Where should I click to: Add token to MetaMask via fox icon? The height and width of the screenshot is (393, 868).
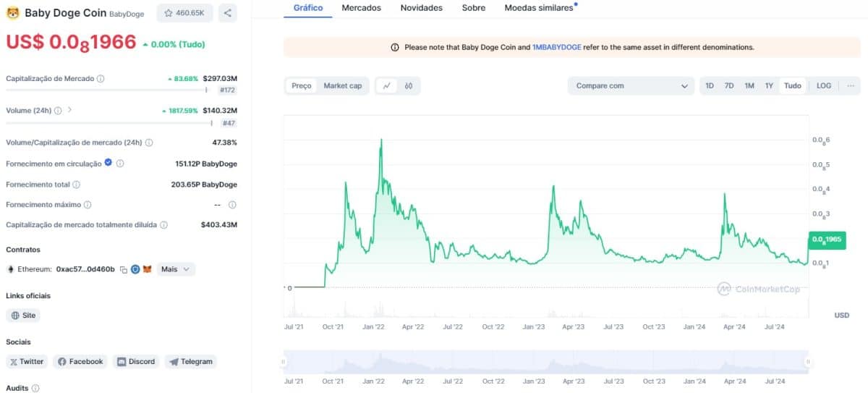[x=147, y=269]
